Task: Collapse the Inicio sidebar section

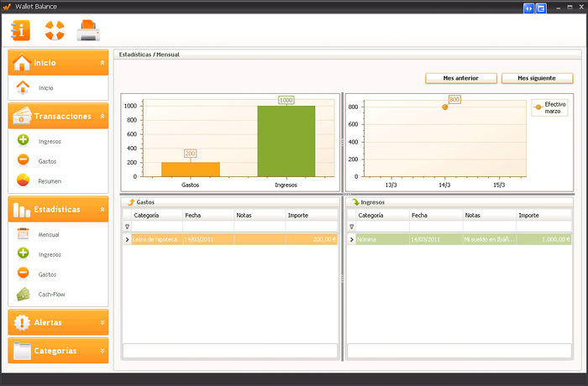Action: pos(102,63)
